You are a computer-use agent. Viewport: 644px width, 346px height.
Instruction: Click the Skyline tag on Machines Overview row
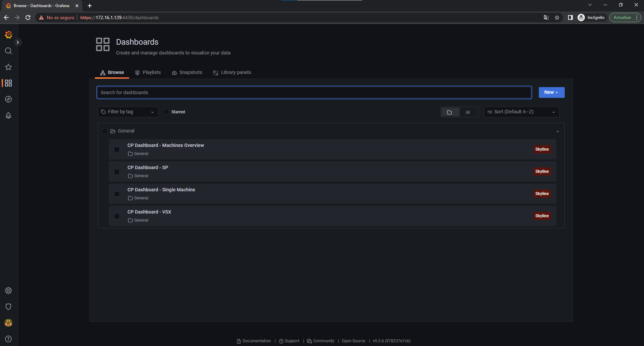(542, 149)
